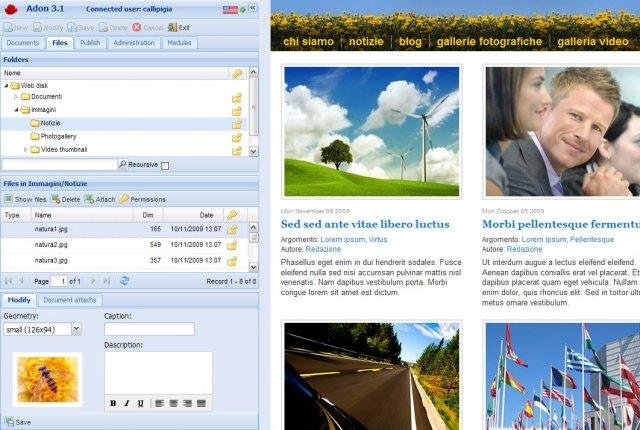
Task: Click the Virtus topic link
Action: click(x=378, y=239)
